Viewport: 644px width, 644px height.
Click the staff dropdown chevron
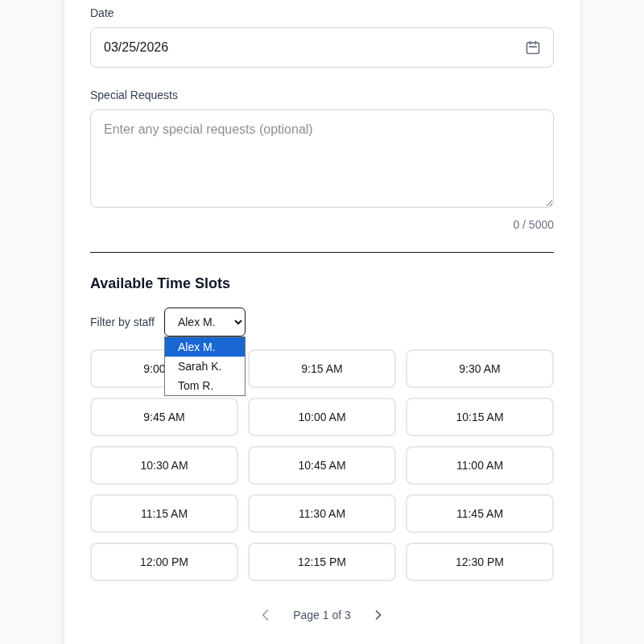coord(236,322)
